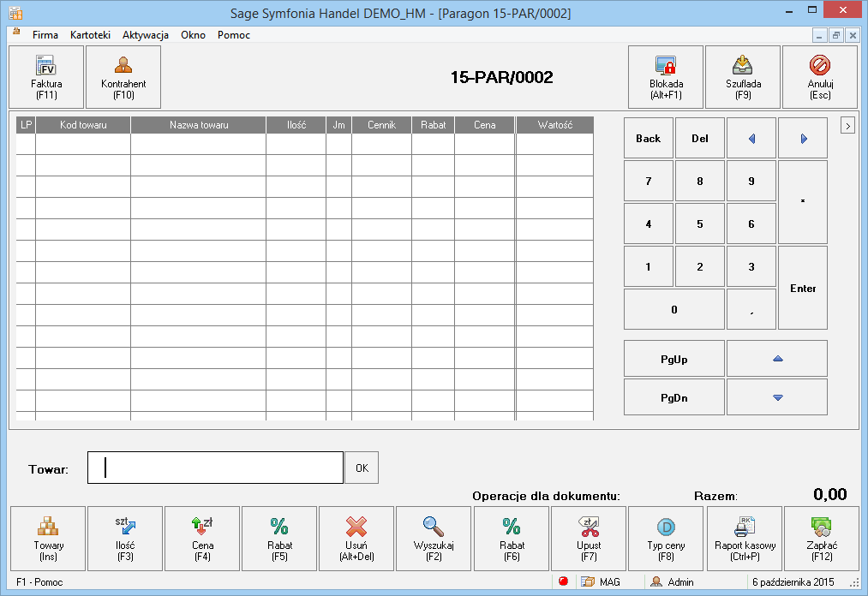Open the Aktywacja menu
This screenshot has width=868, height=596.
(x=146, y=35)
